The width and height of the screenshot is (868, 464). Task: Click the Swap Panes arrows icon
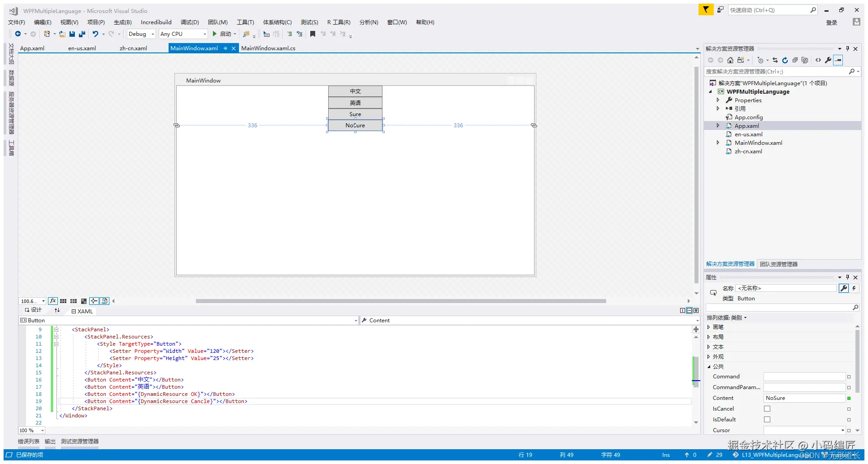pyautogui.click(x=57, y=310)
